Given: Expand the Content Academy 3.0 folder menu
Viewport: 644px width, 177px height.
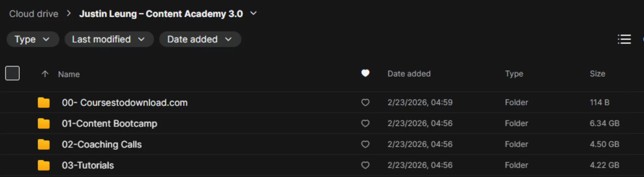Looking at the screenshot, I should 253,14.
